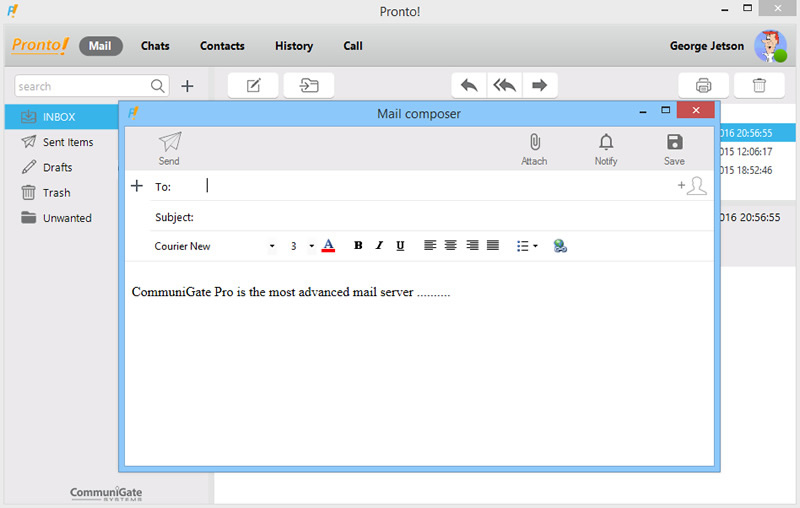Open the font color picker
Screen dimensions: 800x508
[328, 246]
